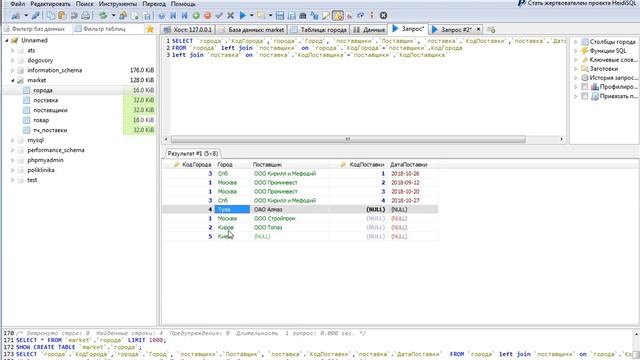Open the user manager icon
The width and height of the screenshot is (640, 360).
pos(123,16)
